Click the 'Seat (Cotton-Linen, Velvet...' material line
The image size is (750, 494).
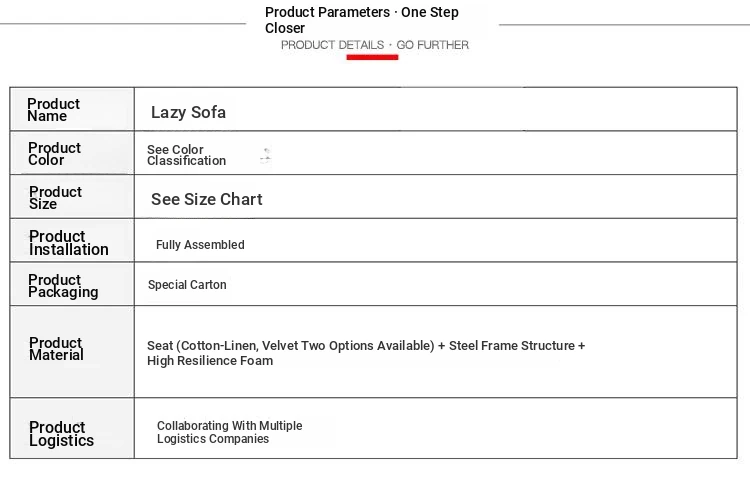point(366,345)
